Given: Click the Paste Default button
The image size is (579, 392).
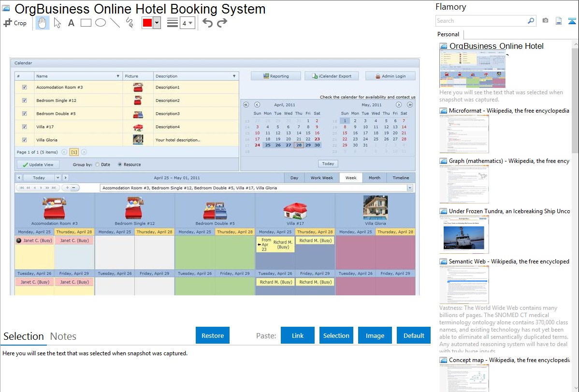Looking at the screenshot, I should [x=414, y=335].
